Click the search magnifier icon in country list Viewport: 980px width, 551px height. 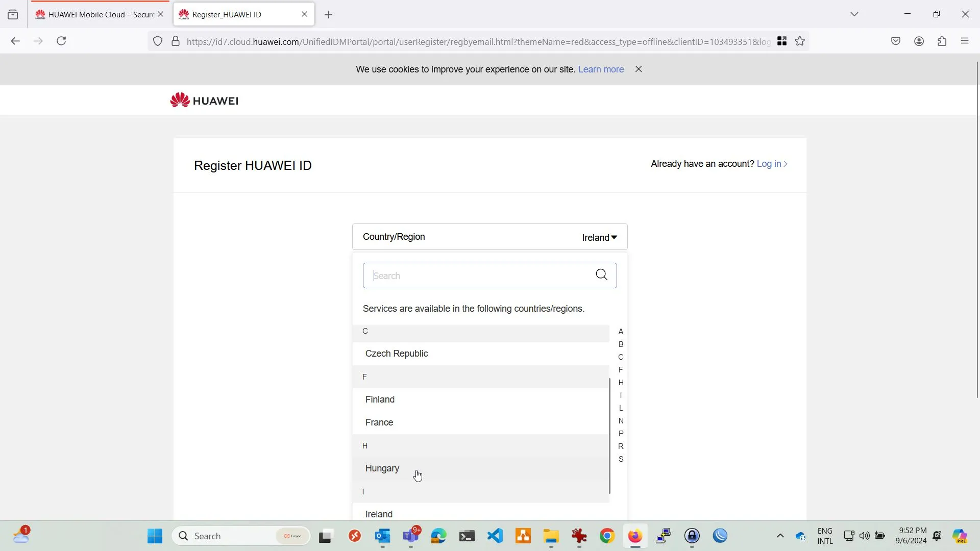click(601, 275)
